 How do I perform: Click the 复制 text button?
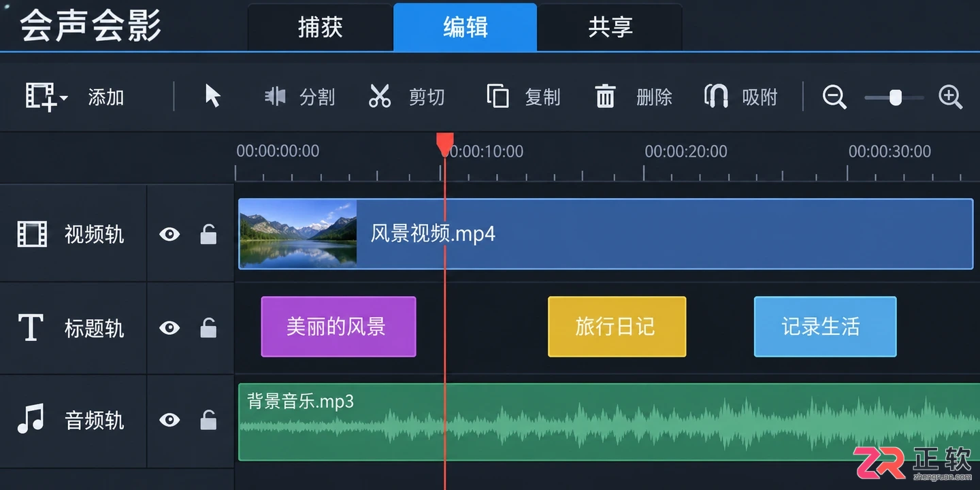(542, 97)
